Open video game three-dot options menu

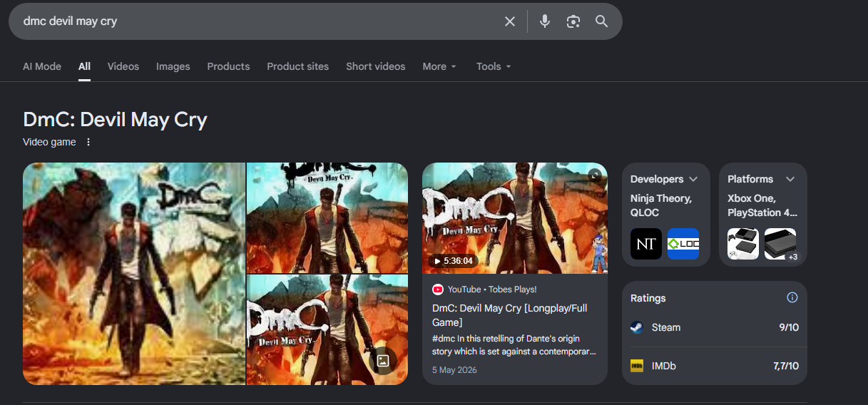[x=88, y=142]
